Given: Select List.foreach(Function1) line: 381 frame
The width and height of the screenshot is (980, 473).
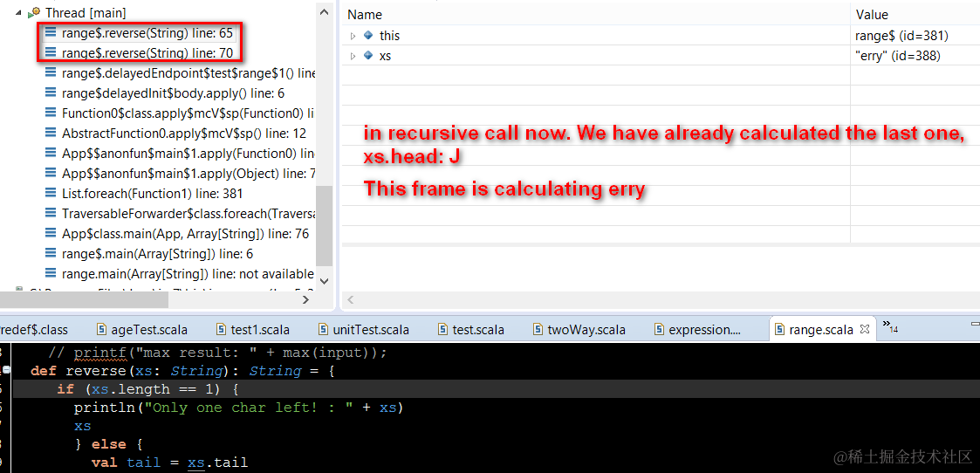Looking at the screenshot, I should tap(153, 194).
